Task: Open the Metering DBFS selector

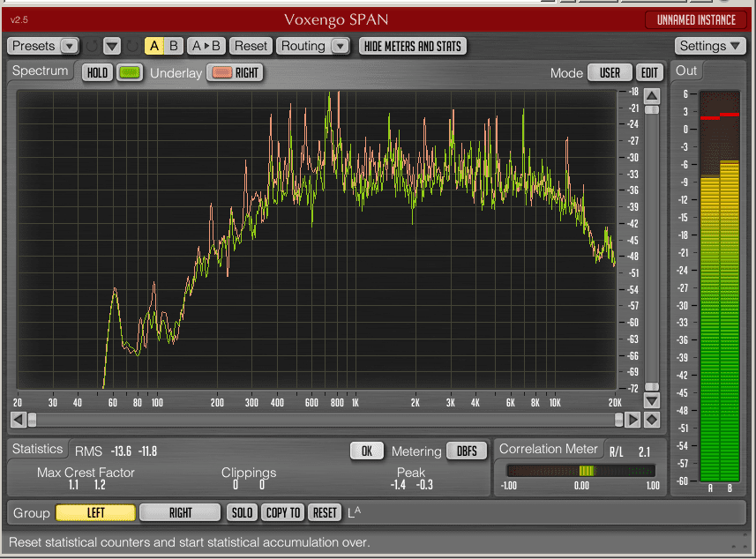Action: [467, 451]
